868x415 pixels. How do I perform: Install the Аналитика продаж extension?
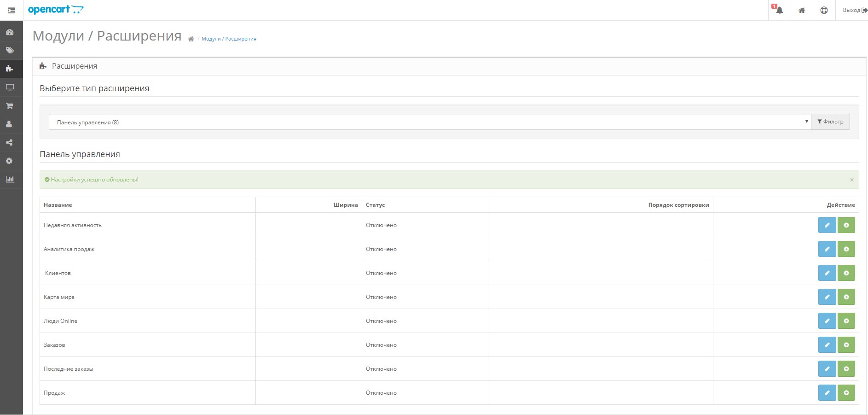[846, 249]
